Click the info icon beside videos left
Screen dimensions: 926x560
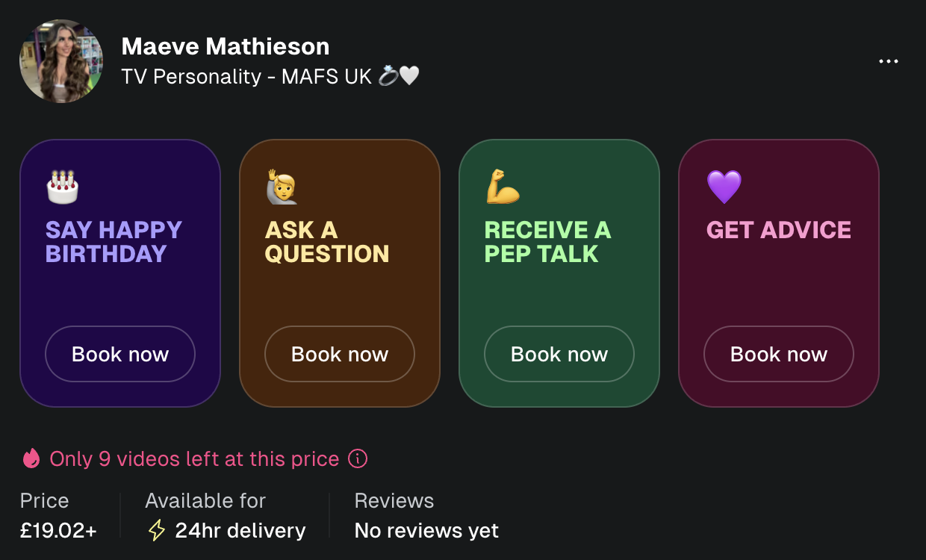[x=358, y=458]
